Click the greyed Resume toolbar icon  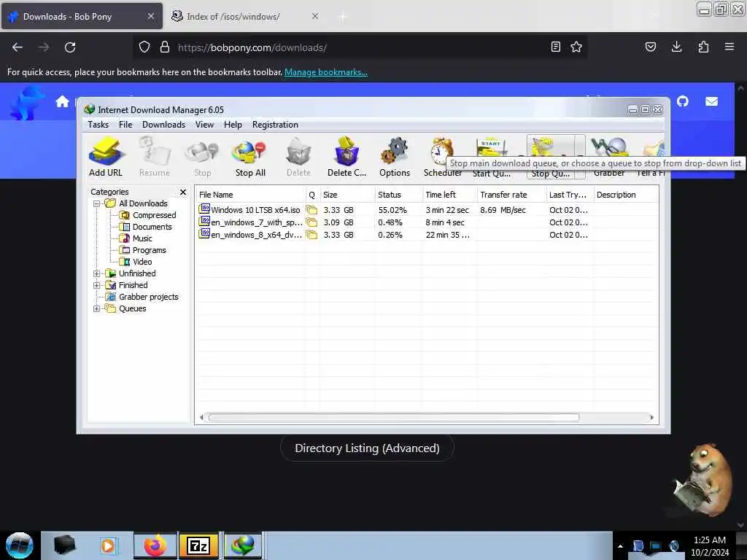155,157
